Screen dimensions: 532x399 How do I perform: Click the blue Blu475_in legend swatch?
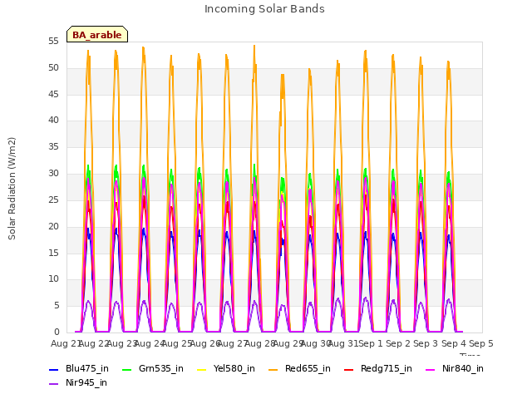(x=53, y=369)
